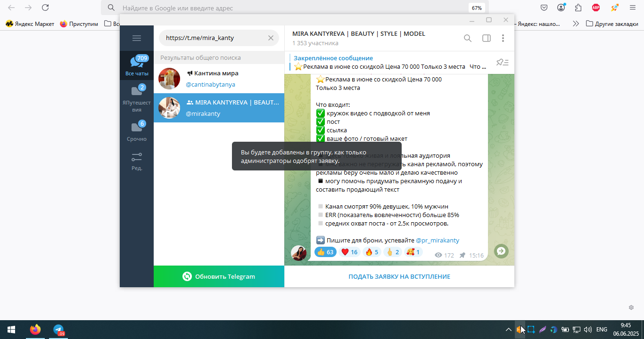
Task: Maximize the Telegram window
Action: point(489,20)
